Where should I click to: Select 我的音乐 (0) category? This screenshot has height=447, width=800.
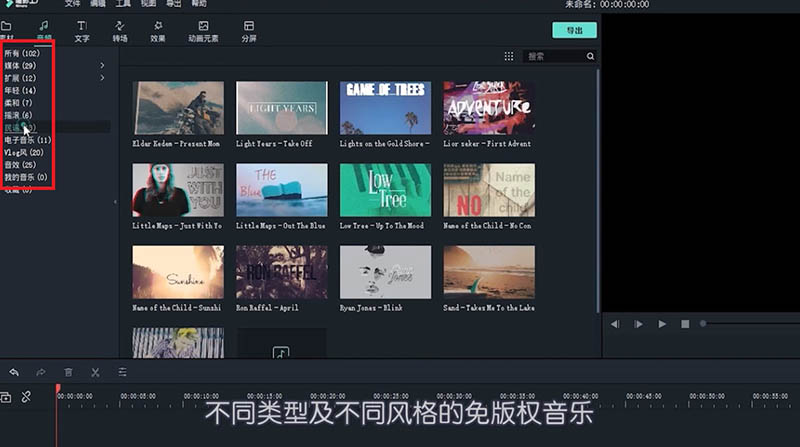pyautogui.click(x=26, y=177)
